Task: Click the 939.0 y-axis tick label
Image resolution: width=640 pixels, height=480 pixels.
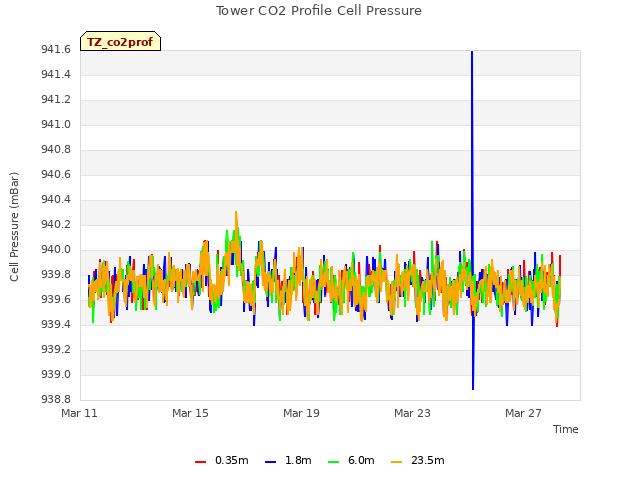Action: [56, 374]
